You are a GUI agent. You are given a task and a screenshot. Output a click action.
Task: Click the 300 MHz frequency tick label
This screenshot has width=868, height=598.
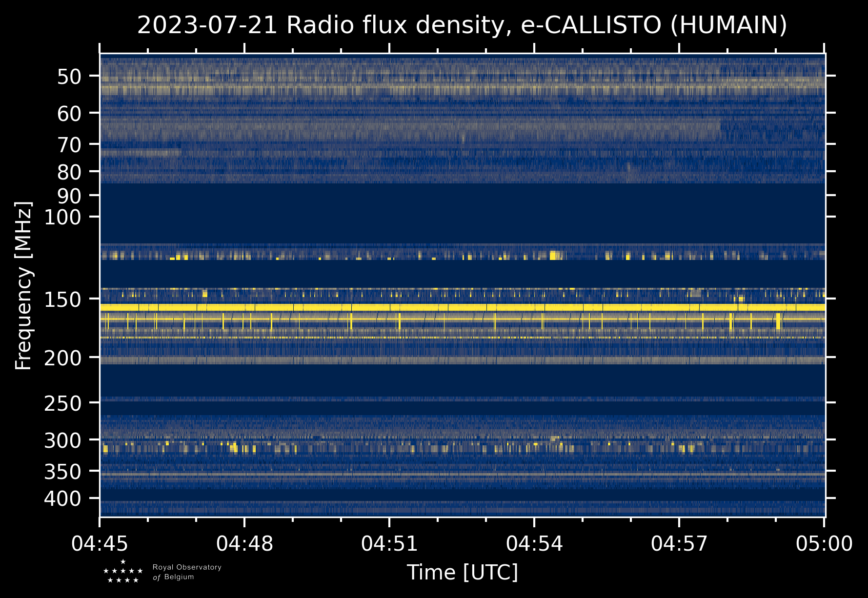coord(62,440)
